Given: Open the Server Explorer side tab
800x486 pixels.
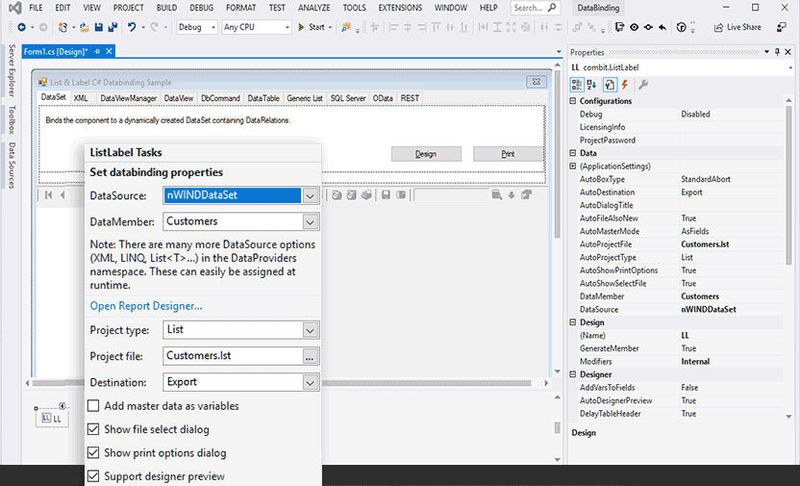Looking at the screenshot, I should click(12, 70).
